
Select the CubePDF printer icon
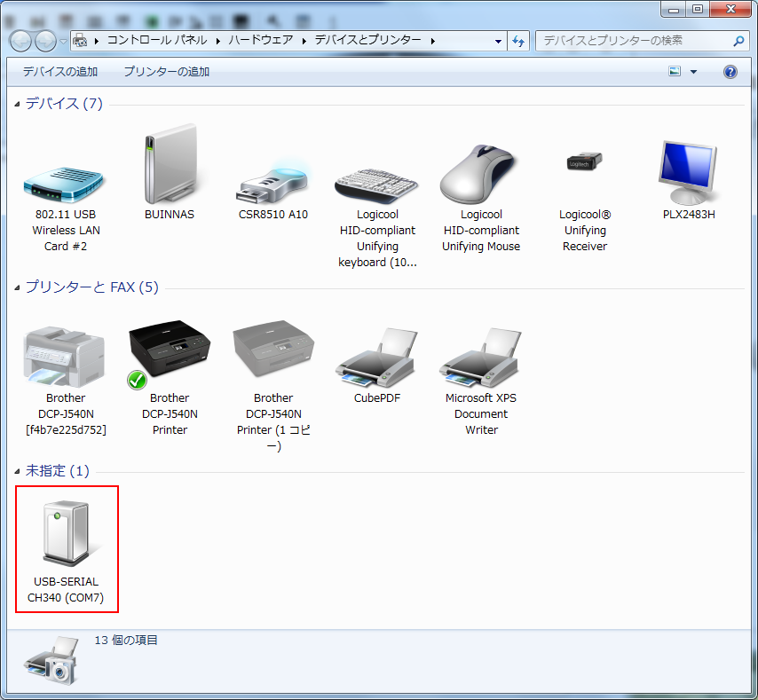[x=376, y=358]
